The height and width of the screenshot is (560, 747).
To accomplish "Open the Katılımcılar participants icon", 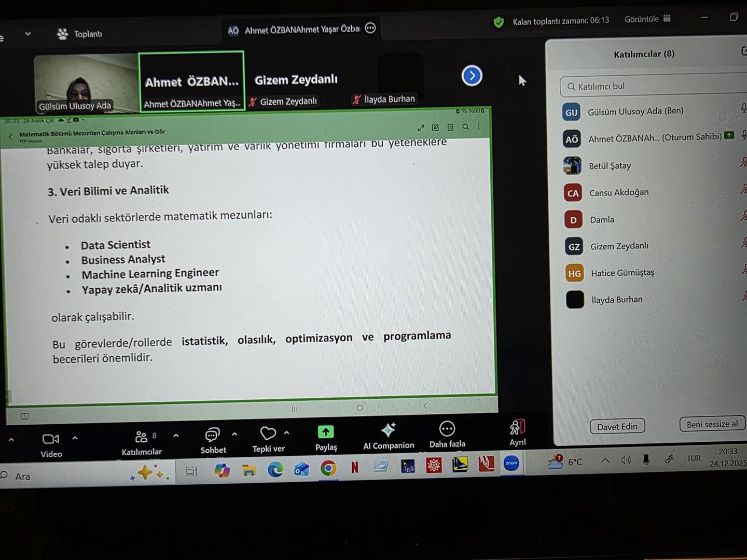I will [x=141, y=437].
